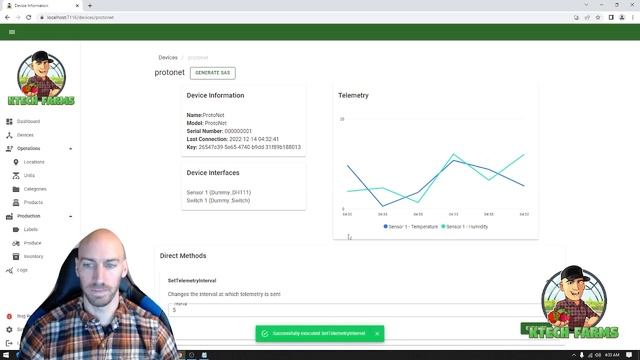This screenshot has height=360, width=640.
Task: Click the Products icon
Action: (16, 202)
